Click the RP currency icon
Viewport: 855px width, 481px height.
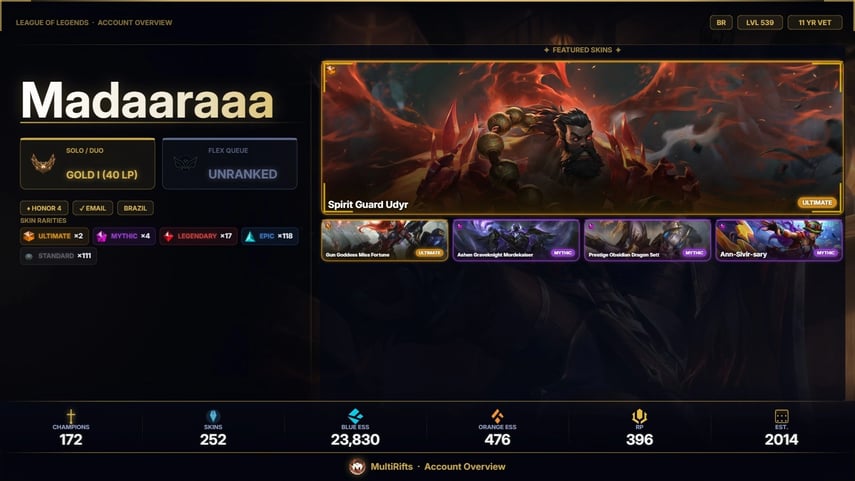(x=639, y=417)
